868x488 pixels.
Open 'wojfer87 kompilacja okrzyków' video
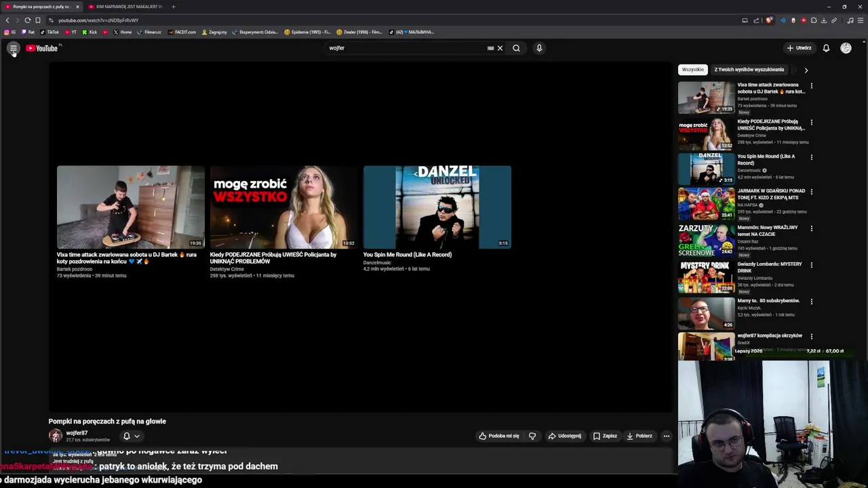click(770, 335)
